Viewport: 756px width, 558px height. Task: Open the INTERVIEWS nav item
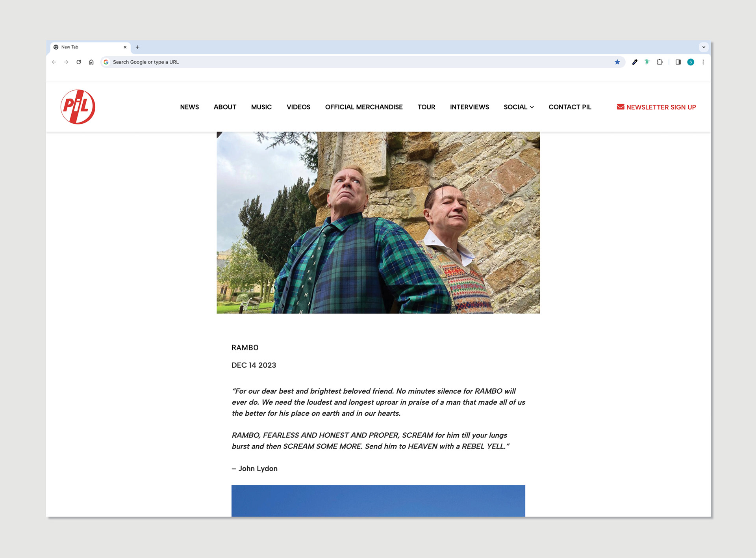(x=469, y=107)
